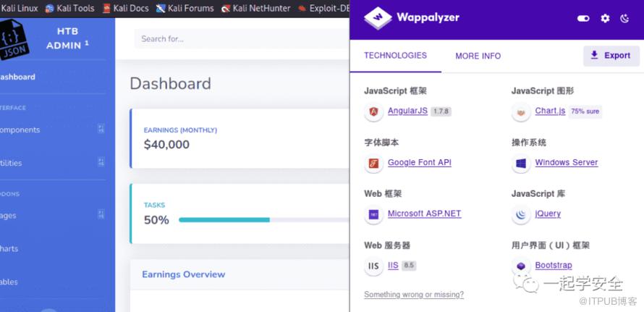
Task: Expand the Utilities sidebar menu
Action: tap(53, 163)
